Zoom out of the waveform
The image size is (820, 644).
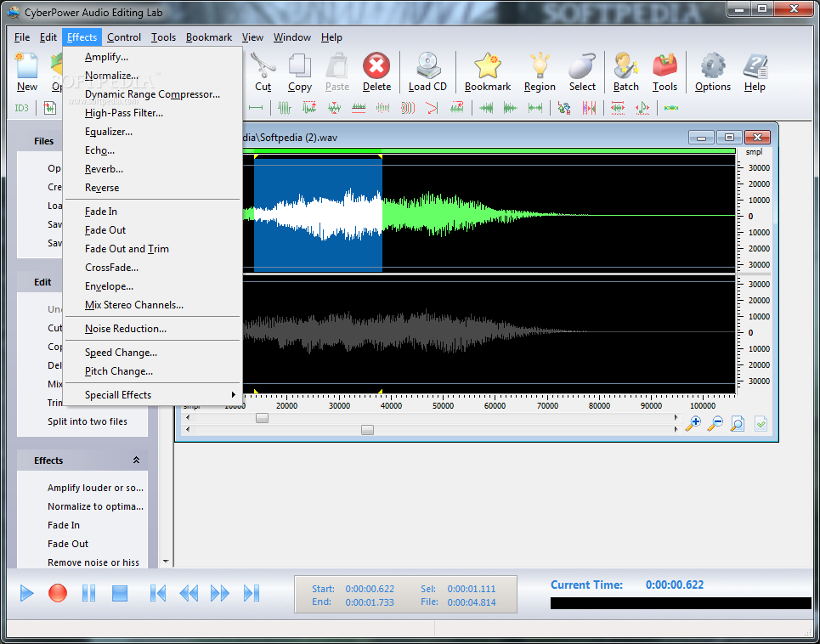715,424
